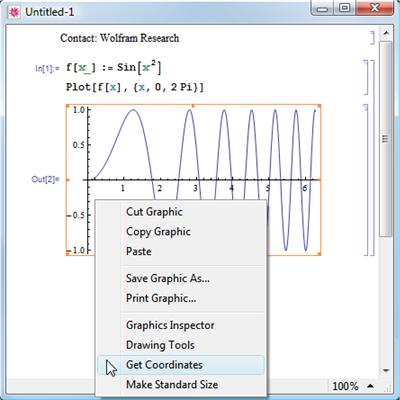Image resolution: width=400 pixels, height=400 pixels.
Task: Open the 100% magnification dropdown arrow
Action: coord(370,386)
